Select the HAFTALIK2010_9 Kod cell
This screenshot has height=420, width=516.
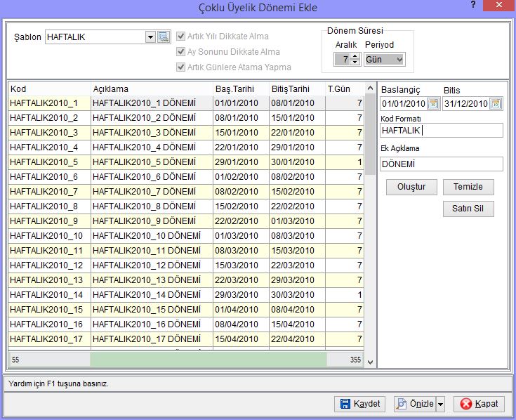[x=49, y=221]
